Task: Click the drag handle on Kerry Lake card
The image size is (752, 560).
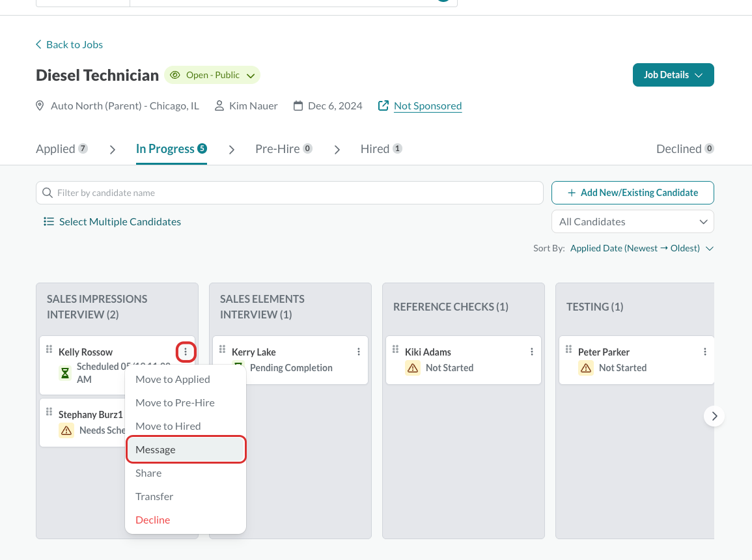Action: tap(222, 349)
